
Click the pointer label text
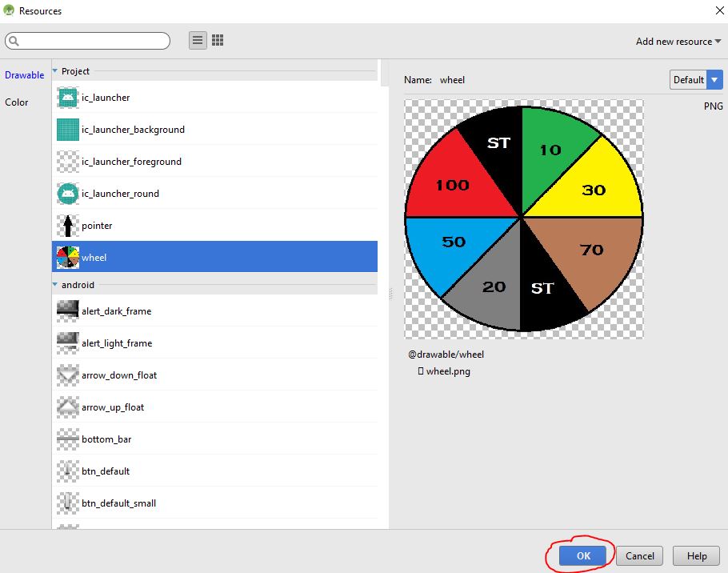pyautogui.click(x=97, y=226)
